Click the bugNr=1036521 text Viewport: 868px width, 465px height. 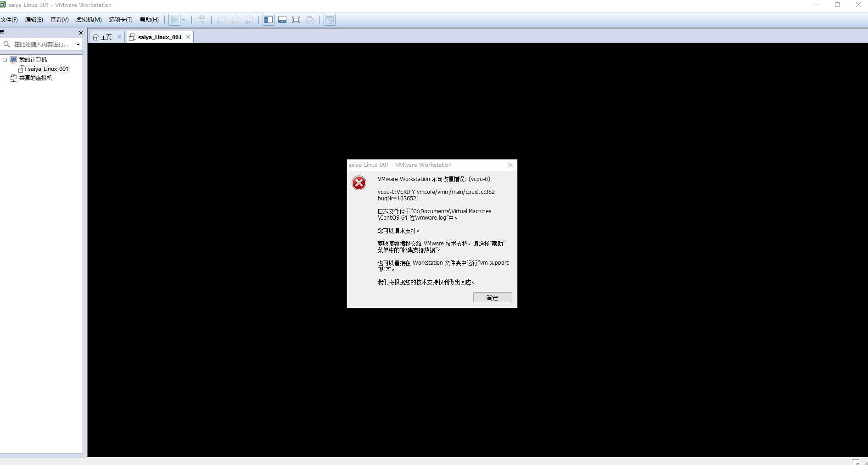[398, 198]
